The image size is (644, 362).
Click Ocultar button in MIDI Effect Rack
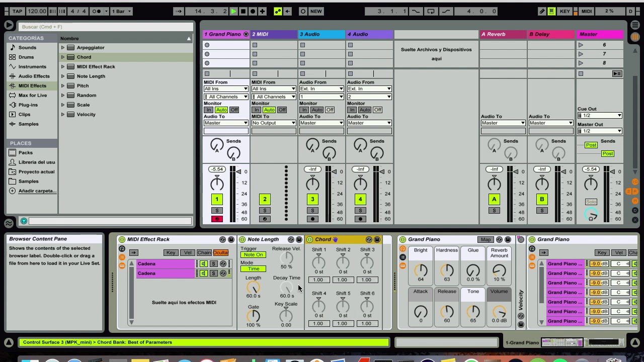point(221,253)
